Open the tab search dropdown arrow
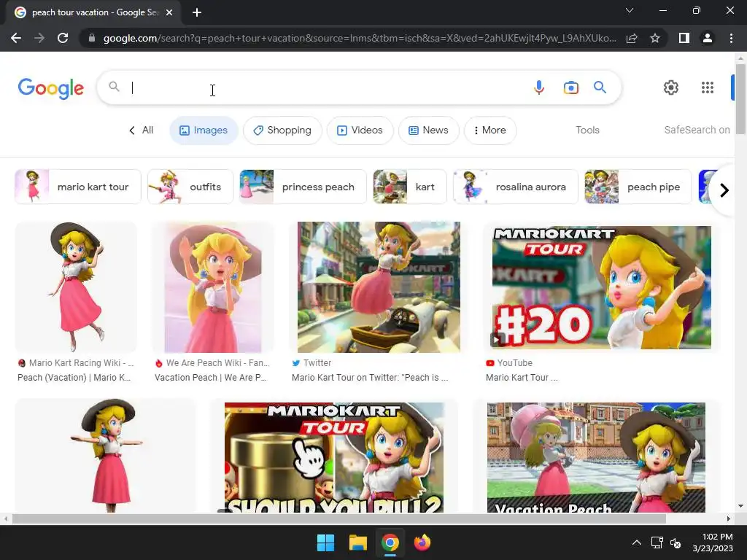The height and width of the screenshot is (560, 747). coord(630,10)
